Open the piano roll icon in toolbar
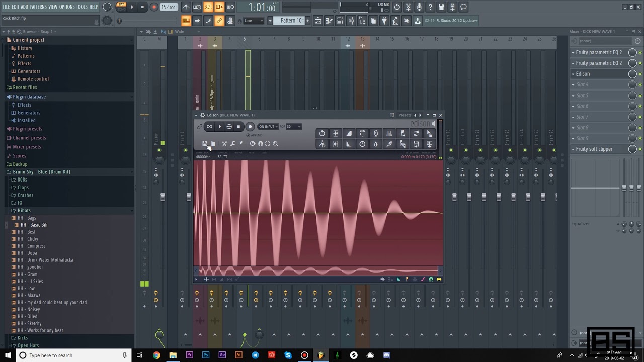This screenshot has width=644, height=362. click(x=329, y=21)
